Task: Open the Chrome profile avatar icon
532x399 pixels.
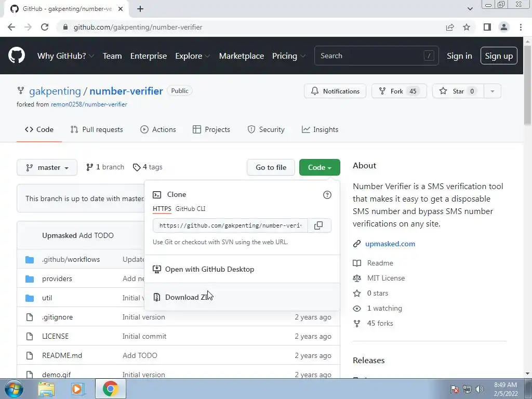Action: coord(504,27)
